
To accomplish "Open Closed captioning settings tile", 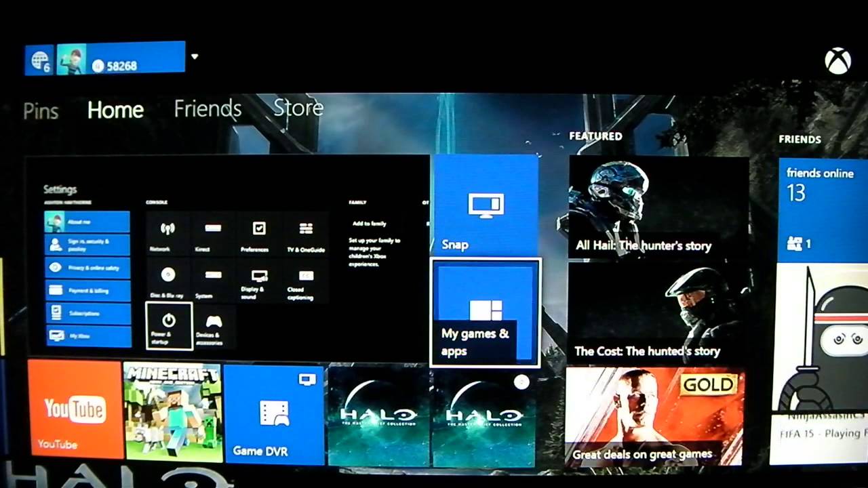I will click(305, 280).
